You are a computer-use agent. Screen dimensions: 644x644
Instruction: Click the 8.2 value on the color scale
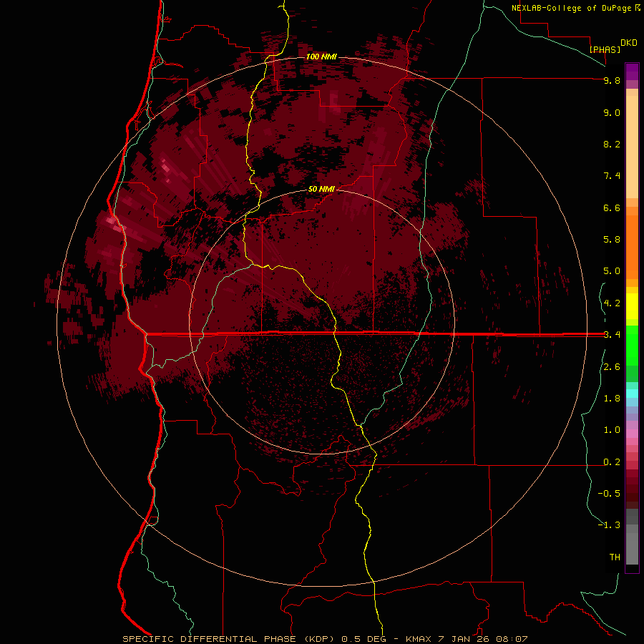click(612, 144)
